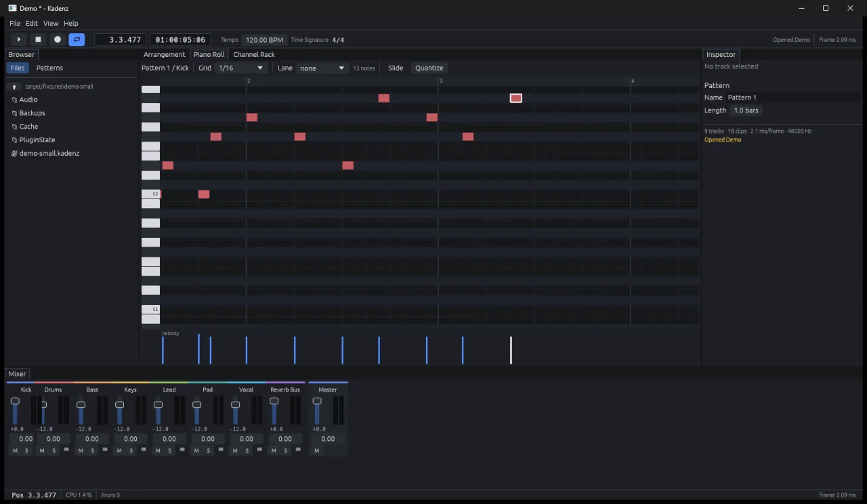Screen dimensions: 867x504
Task: Click the small square icon on Drums channel
Action: pyautogui.click(x=66, y=449)
